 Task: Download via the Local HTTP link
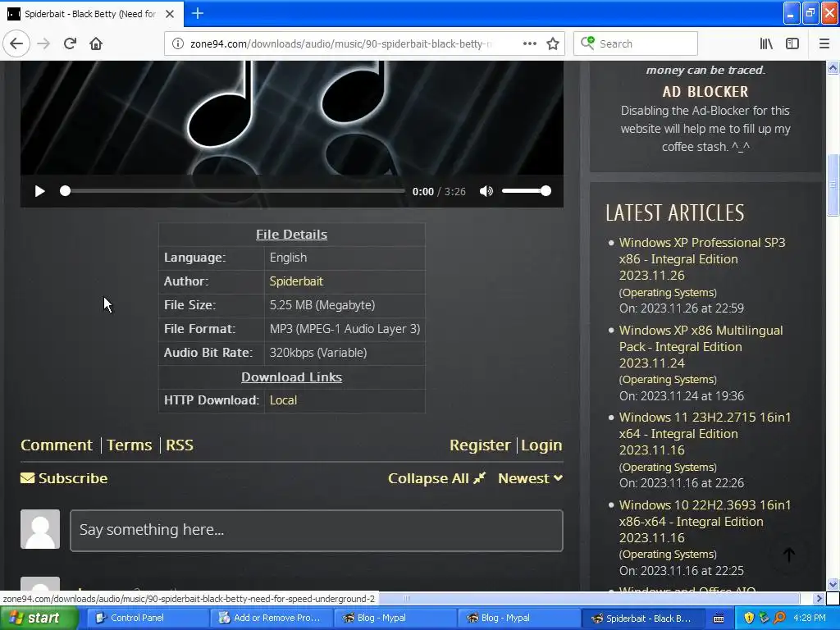(283, 400)
